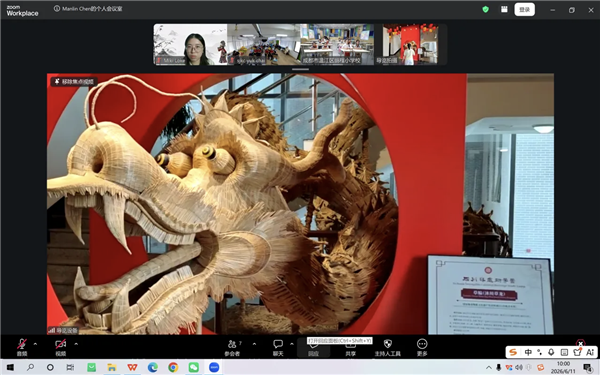This screenshot has height=375, width=600.
Task: Close the IME popup with red X
Action: [580, 343]
